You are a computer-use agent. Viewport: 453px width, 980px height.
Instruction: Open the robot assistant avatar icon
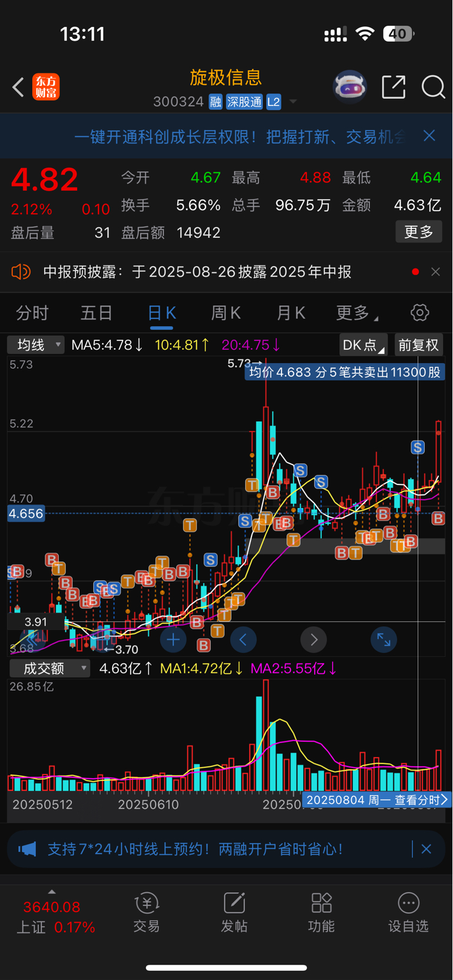pyautogui.click(x=350, y=87)
